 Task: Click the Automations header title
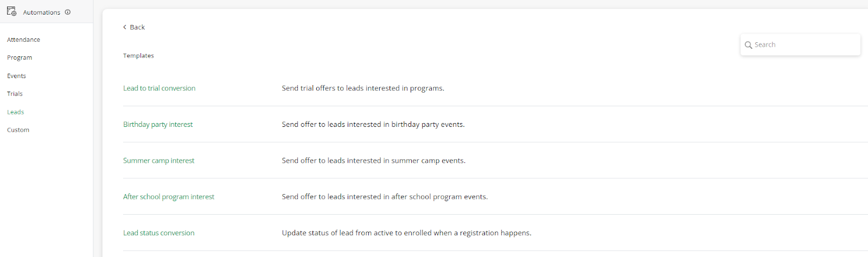point(42,12)
